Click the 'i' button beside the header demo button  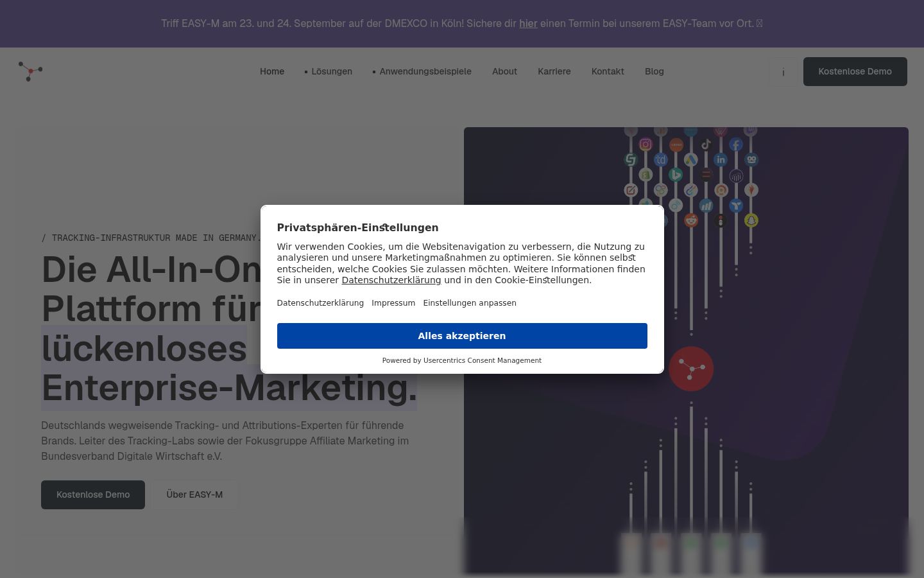tap(783, 72)
